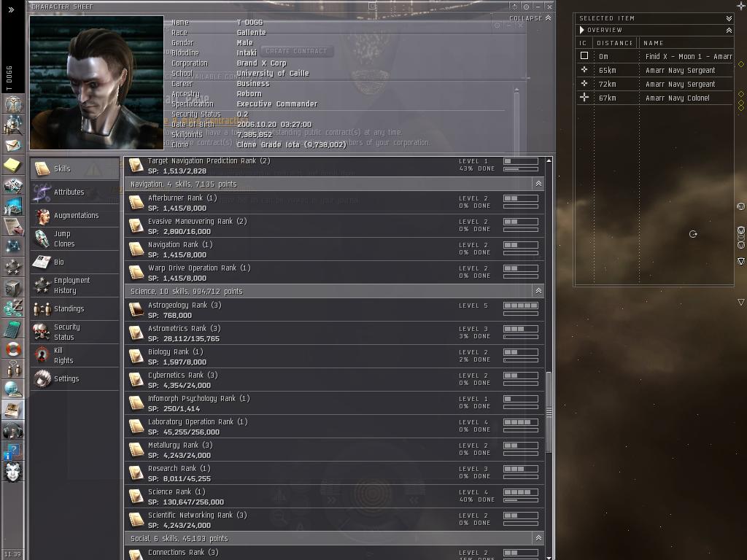Click the Science skill level 4 progress bar

521,492
